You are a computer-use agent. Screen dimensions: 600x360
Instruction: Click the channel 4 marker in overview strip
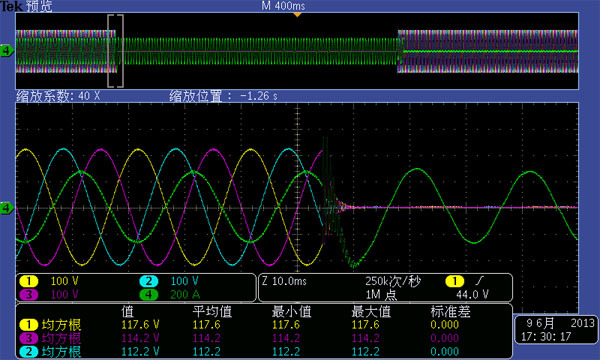7,50
